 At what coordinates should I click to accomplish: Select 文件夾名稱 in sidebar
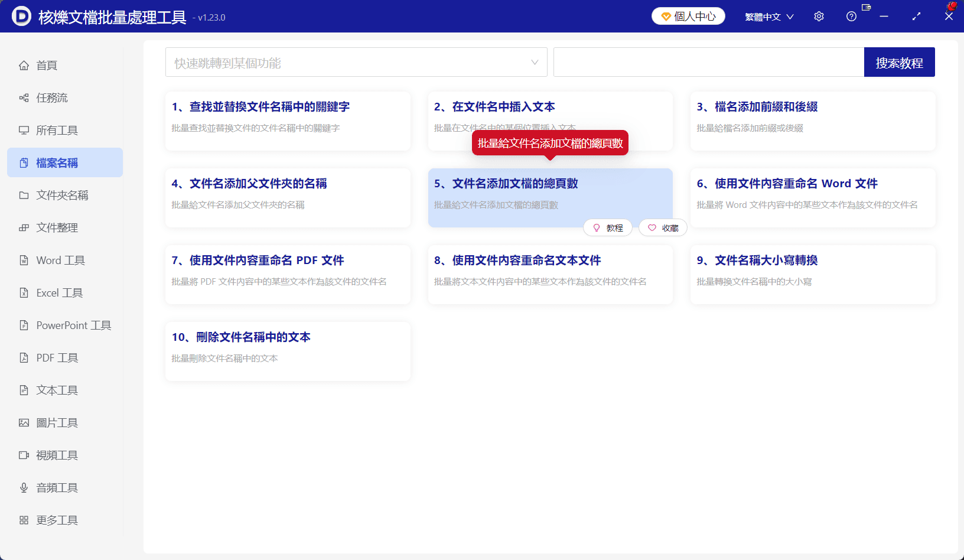65,196
